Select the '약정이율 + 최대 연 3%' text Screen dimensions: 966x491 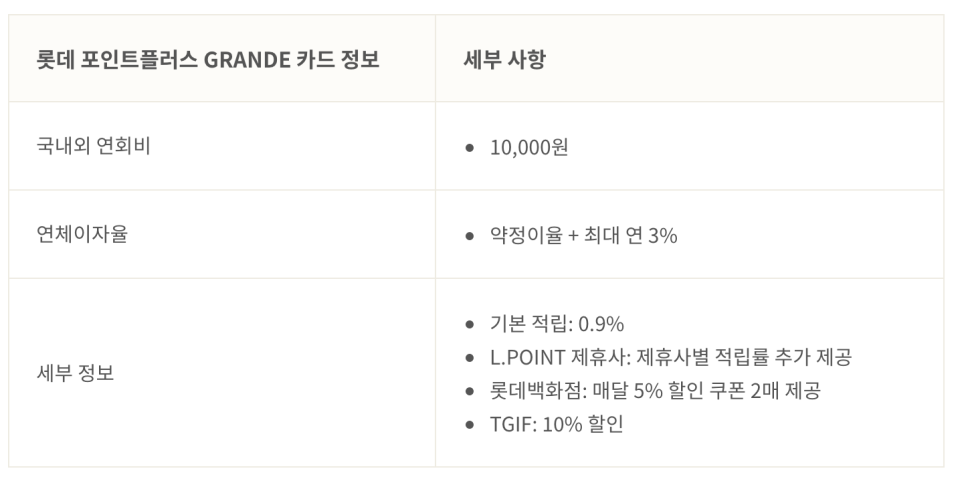(583, 235)
